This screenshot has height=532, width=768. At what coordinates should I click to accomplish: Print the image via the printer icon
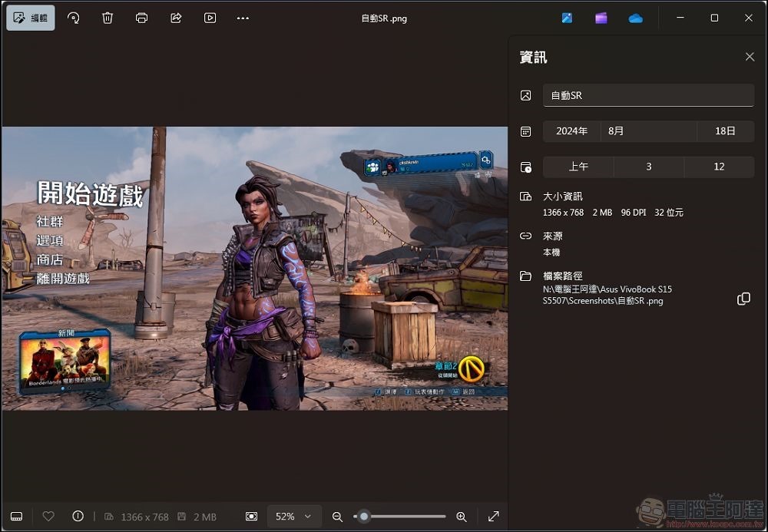(141, 18)
